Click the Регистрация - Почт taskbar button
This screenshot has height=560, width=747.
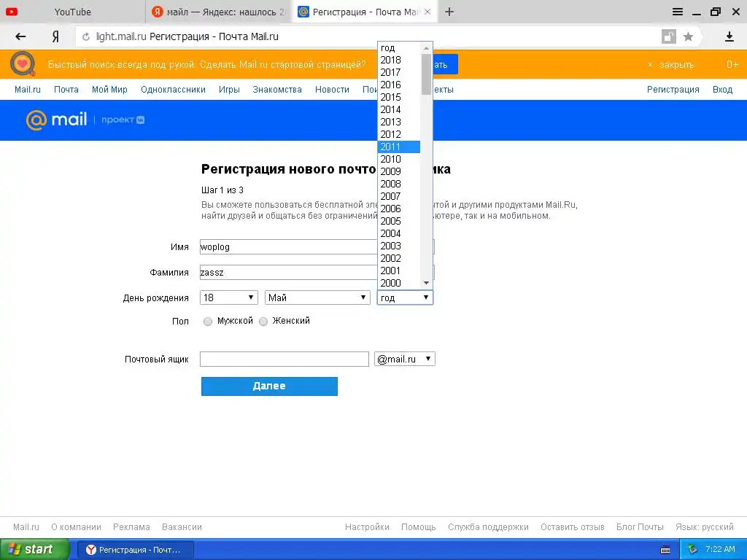[136, 550]
